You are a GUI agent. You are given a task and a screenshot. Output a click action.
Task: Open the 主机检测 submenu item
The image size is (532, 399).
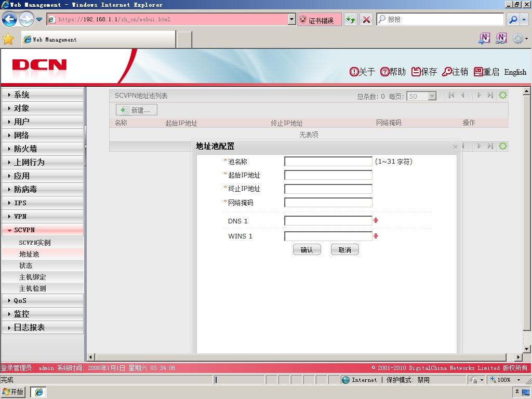(x=43, y=288)
